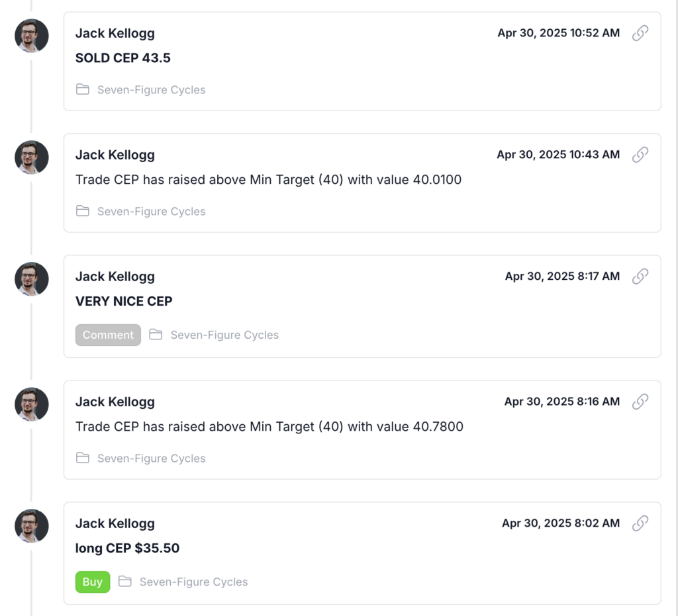Click folder icon beside Buy tag

pyautogui.click(x=125, y=582)
